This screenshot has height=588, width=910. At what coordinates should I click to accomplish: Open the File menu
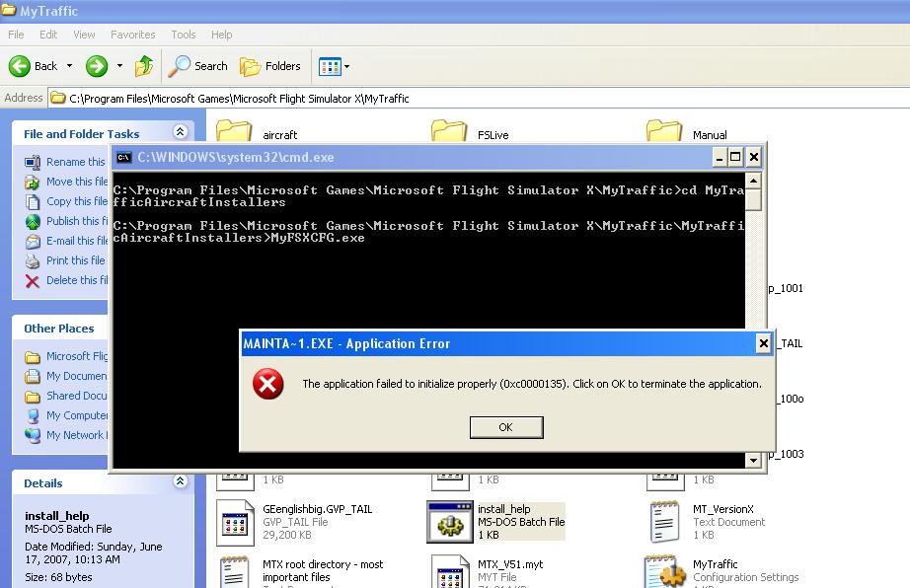[x=16, y=35]
